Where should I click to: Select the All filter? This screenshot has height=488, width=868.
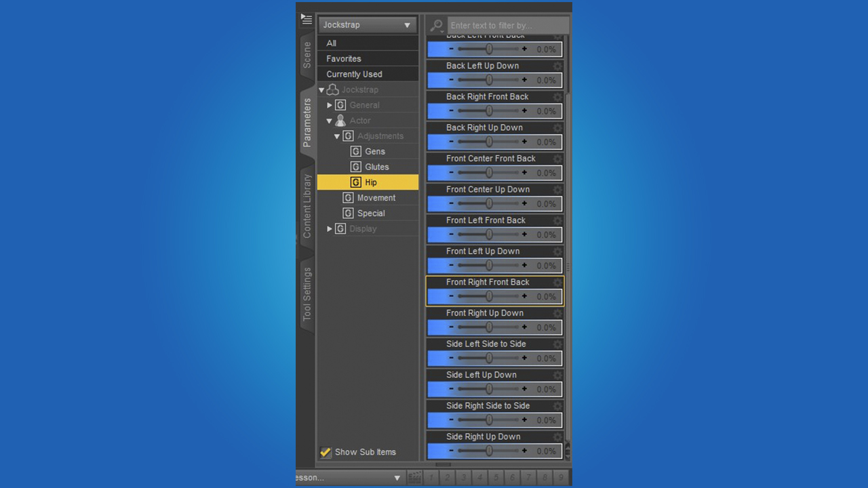[368, 43]
